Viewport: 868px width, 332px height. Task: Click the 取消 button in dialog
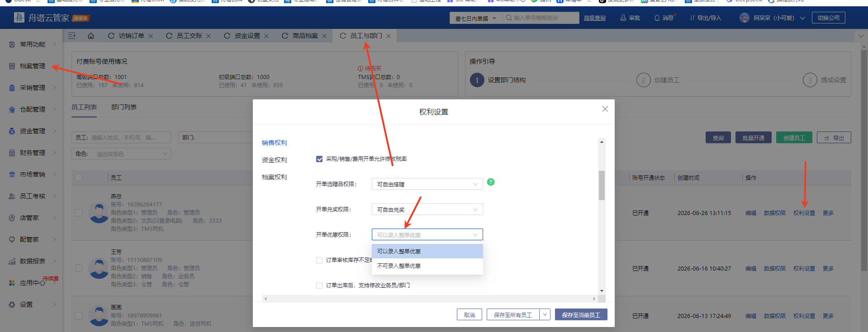(470, 314)
